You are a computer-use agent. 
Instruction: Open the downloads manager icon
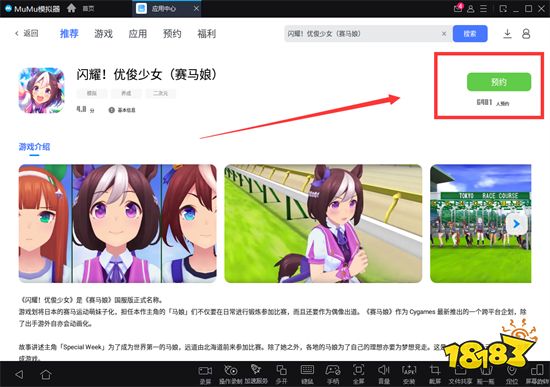point(507,34)
